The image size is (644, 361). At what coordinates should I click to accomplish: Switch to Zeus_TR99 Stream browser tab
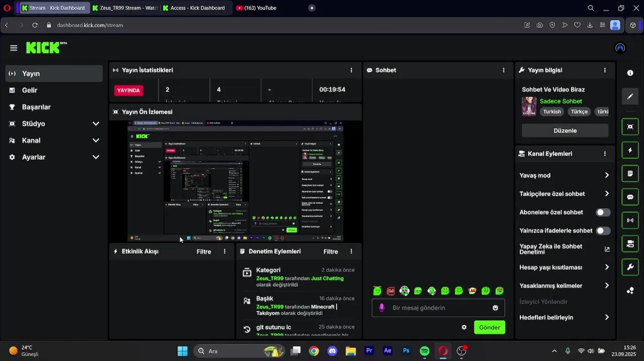tap(125, 8)
